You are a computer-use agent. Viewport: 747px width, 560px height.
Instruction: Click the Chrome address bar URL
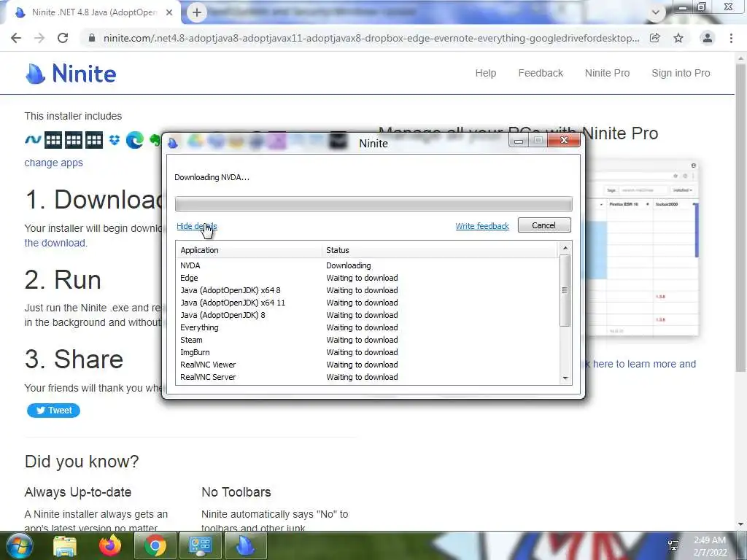tap(371, 38)
